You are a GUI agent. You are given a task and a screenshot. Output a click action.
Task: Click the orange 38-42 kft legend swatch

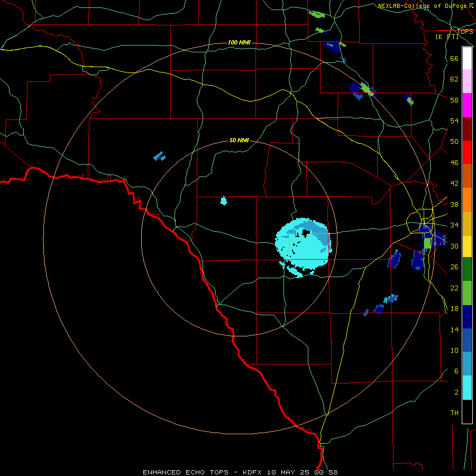click(467, 200)
